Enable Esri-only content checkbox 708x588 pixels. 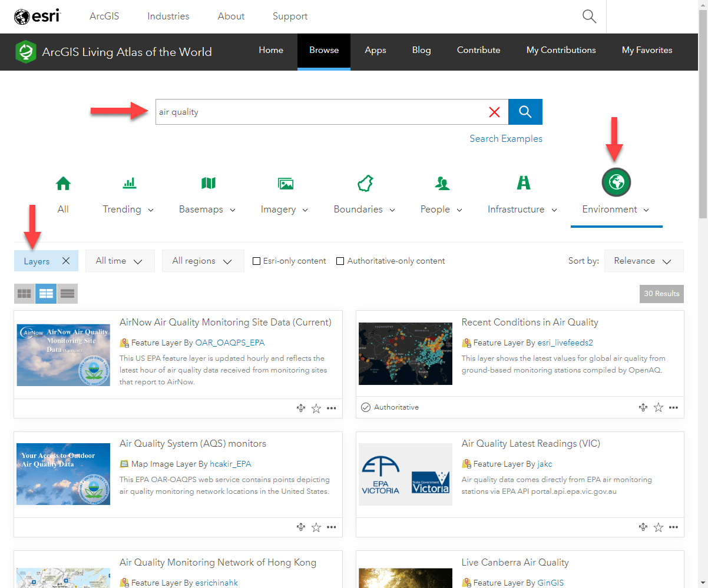[256, 261]
